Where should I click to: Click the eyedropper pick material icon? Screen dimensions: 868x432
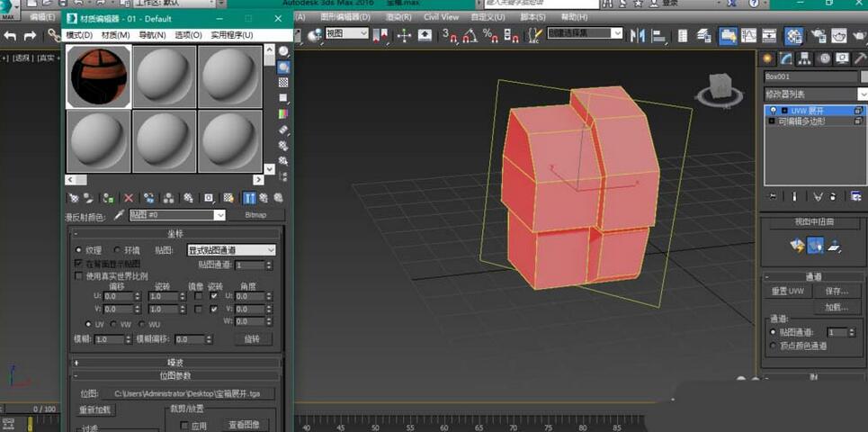[118, 215]
